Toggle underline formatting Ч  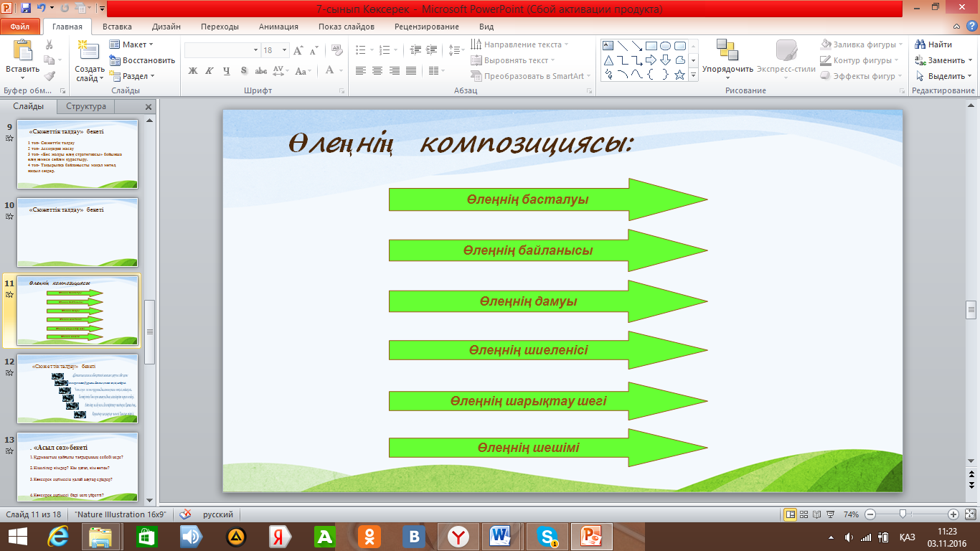[227, 70]
